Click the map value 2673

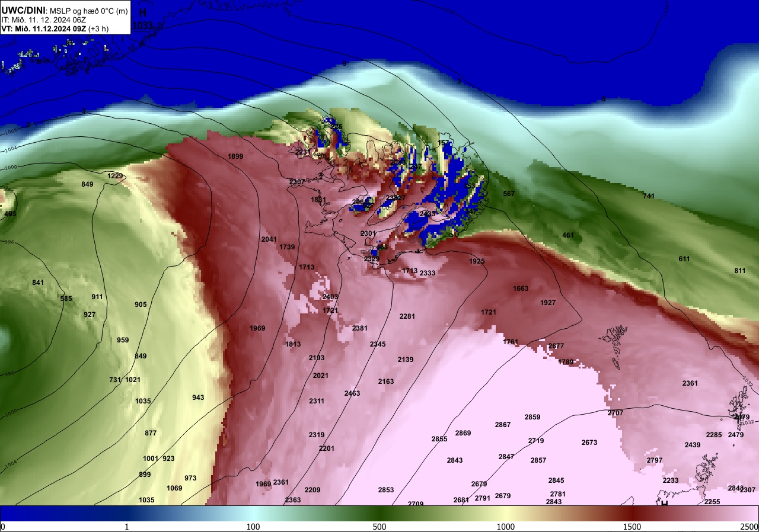click(x=589, y=443)
